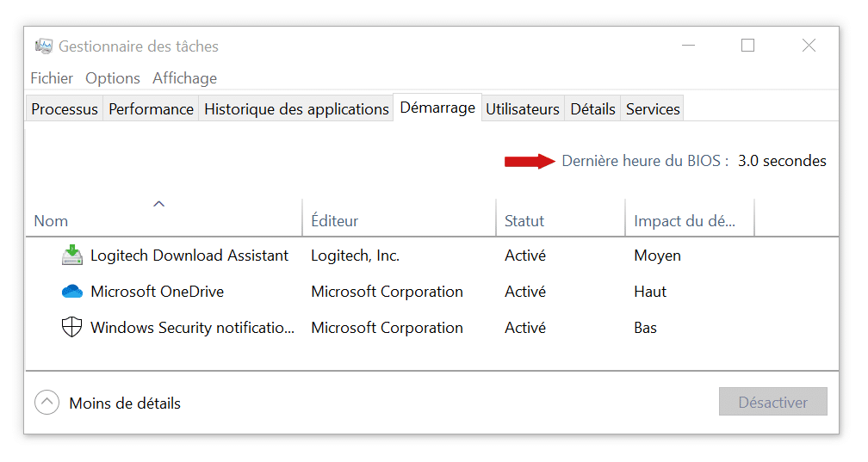Select the Microsoft OneDrive cloud icon
This screenshot has height=462, width=868.
[72, 291]
